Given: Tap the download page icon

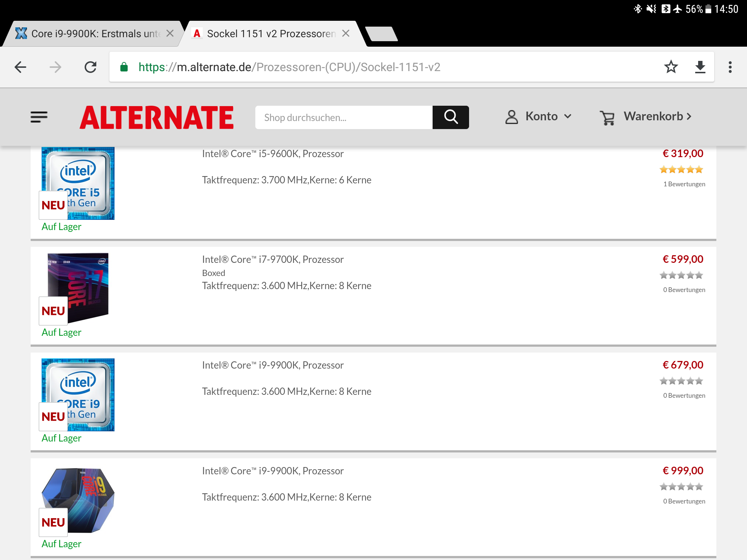Looking at the screenshot, I should [700, 67].
